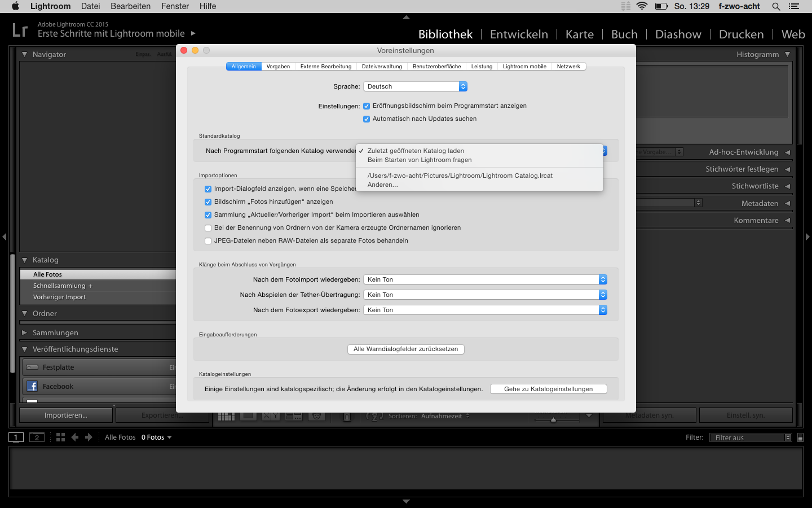Enable Ordnernamen ignorieren checkbox
This screenshot has width=812, height=508.
208,228
